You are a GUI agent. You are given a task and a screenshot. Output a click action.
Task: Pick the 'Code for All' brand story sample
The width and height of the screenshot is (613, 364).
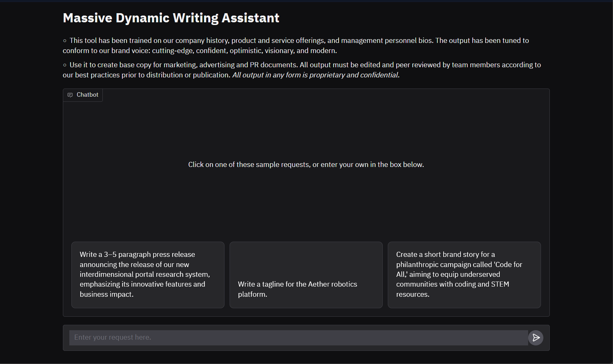(x=464, y=274)
